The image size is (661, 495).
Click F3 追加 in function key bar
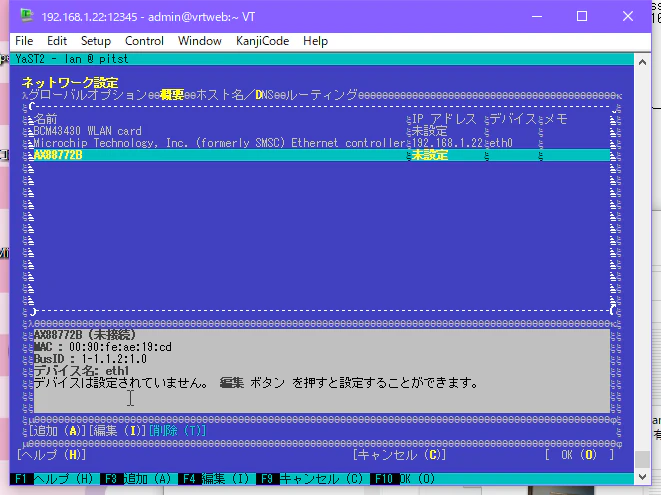(137, 479)
